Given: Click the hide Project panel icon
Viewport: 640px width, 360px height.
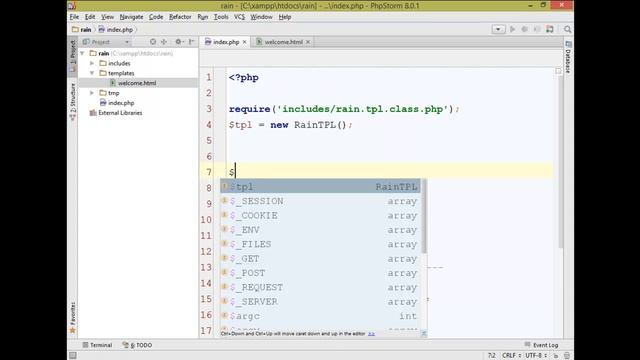Looking at the screenshot, I should [x=191, y=42].
